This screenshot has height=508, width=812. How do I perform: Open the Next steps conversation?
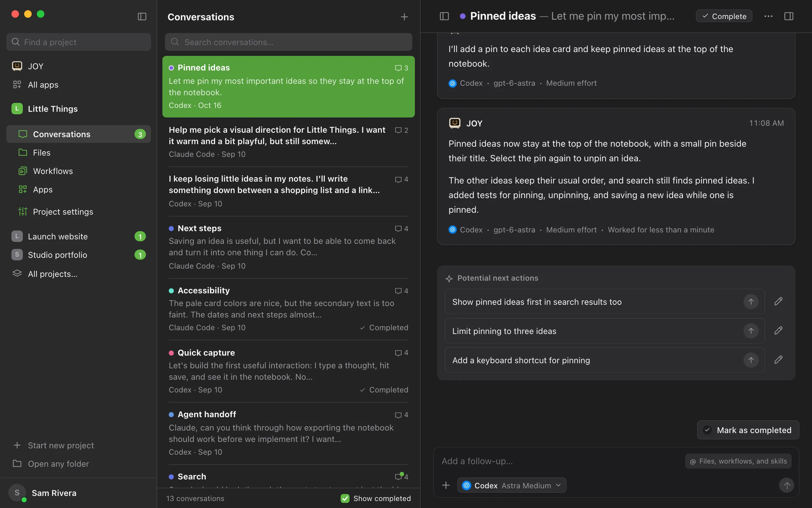(x=289, y=247)
